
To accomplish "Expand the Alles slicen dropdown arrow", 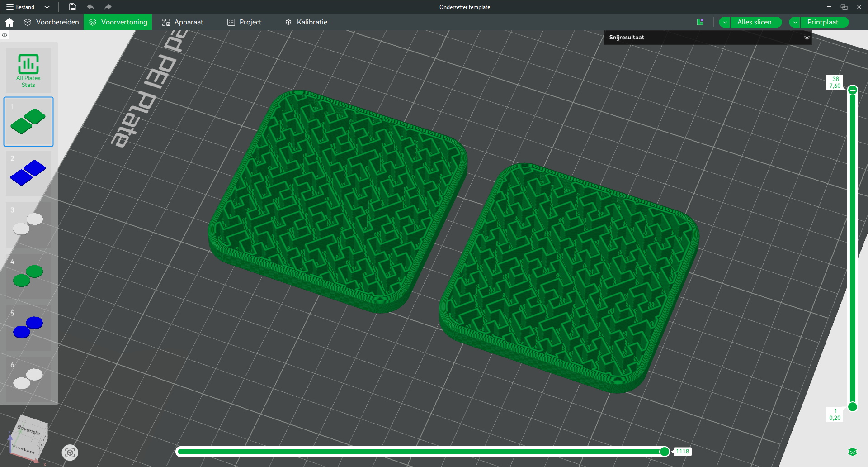I will [725, 22].
